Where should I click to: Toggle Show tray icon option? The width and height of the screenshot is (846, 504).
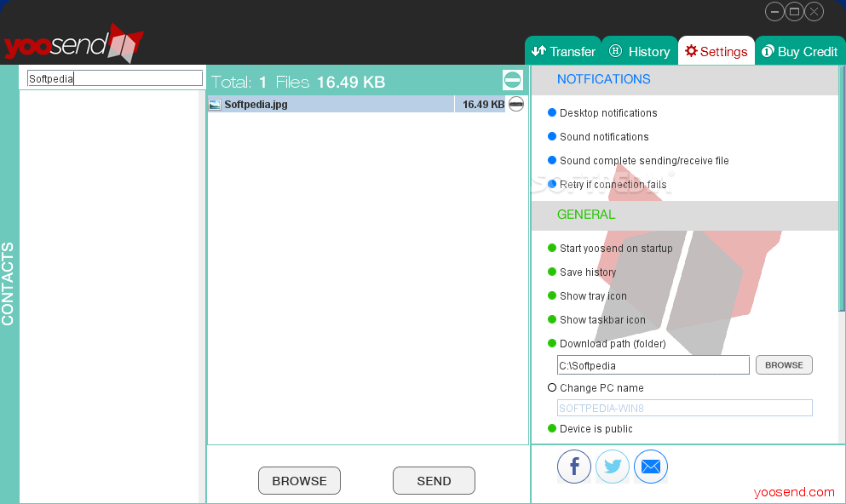[552, 295]
